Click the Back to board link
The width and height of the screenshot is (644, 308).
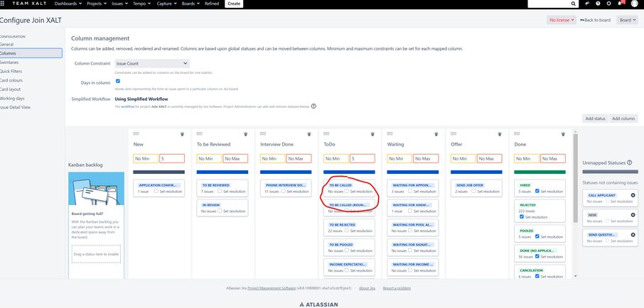click(595, 20)
